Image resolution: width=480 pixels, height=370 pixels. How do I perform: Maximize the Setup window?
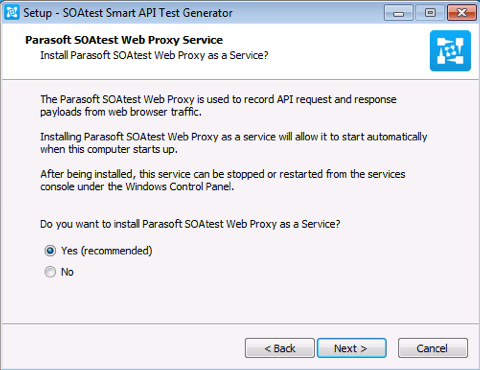430,13
